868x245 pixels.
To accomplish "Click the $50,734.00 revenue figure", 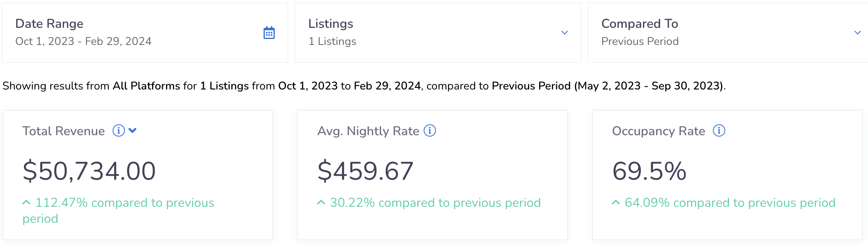I will [x=89, y=171].
